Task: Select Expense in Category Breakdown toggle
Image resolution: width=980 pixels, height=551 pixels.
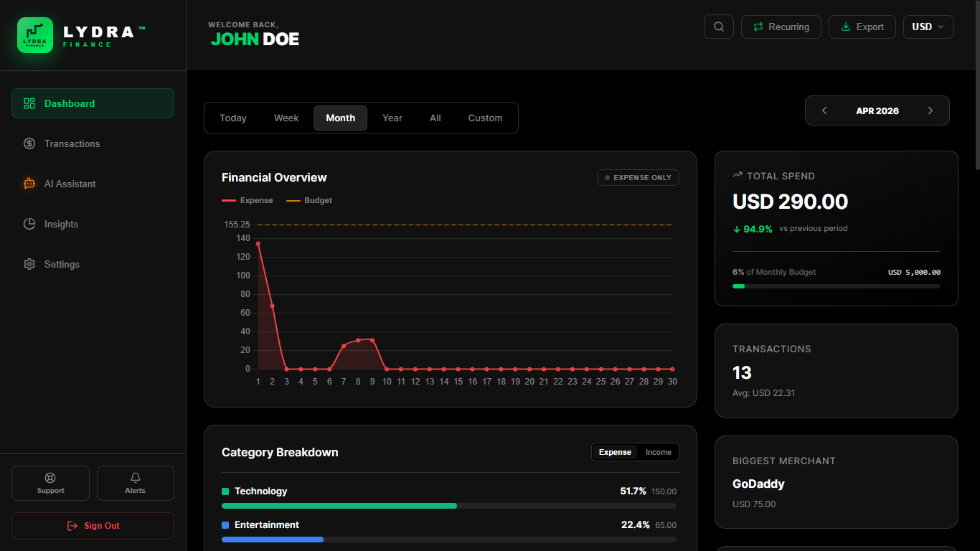Action: click(x=615, y=452)
